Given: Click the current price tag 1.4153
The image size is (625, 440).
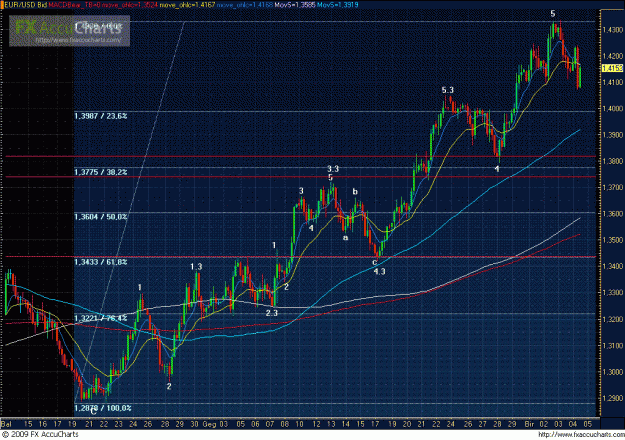Looking at the screenshot, I should 612,68.
